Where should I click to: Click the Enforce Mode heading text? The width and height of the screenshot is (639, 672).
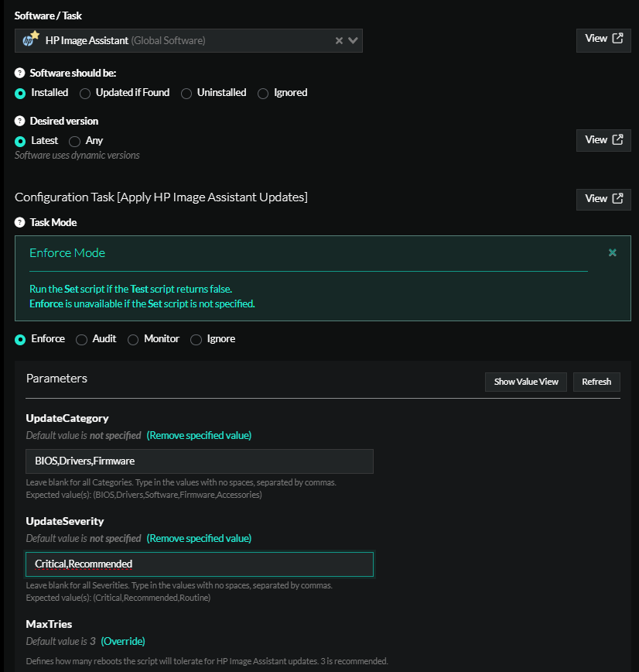[67, 253]
